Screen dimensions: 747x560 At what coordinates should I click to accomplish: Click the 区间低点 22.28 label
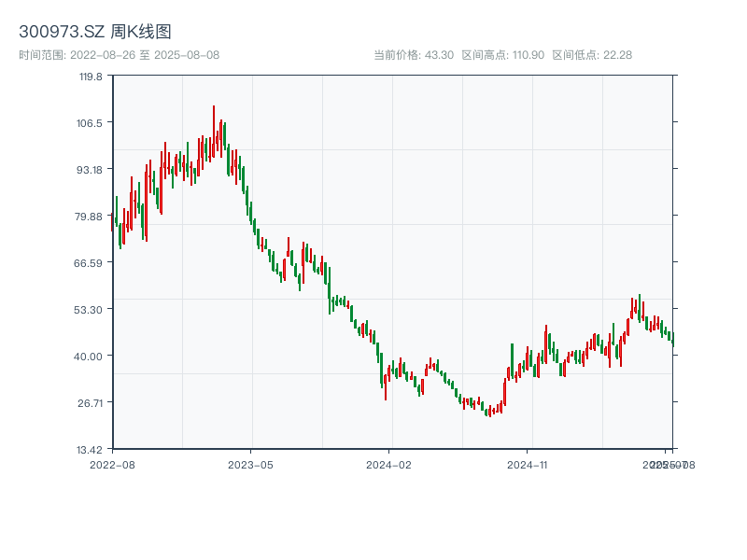pyautogui.click(x=592, y=55)
